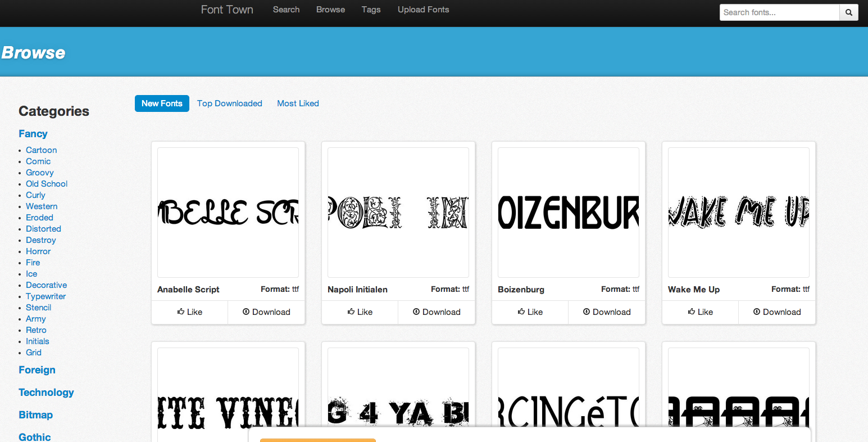The height and width of the screenshot is (442, 868).
Task: Open the Typewriter subcategory
Action: [x=46, y=296]
